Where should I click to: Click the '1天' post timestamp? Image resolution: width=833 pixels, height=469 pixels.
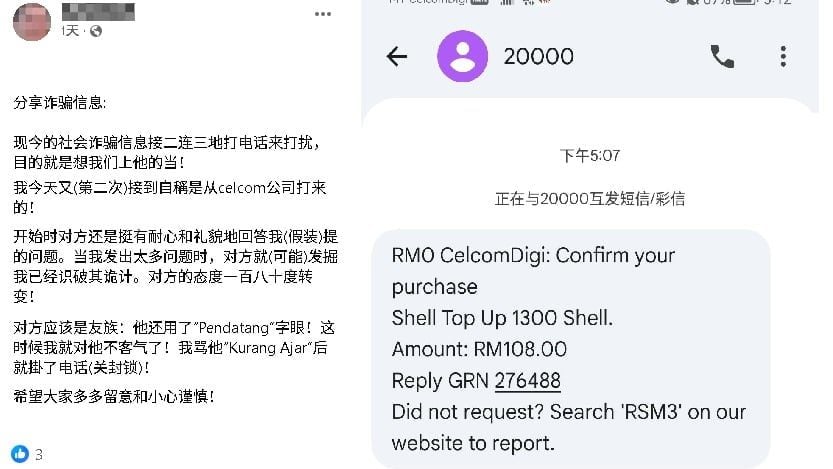point(70,32)
